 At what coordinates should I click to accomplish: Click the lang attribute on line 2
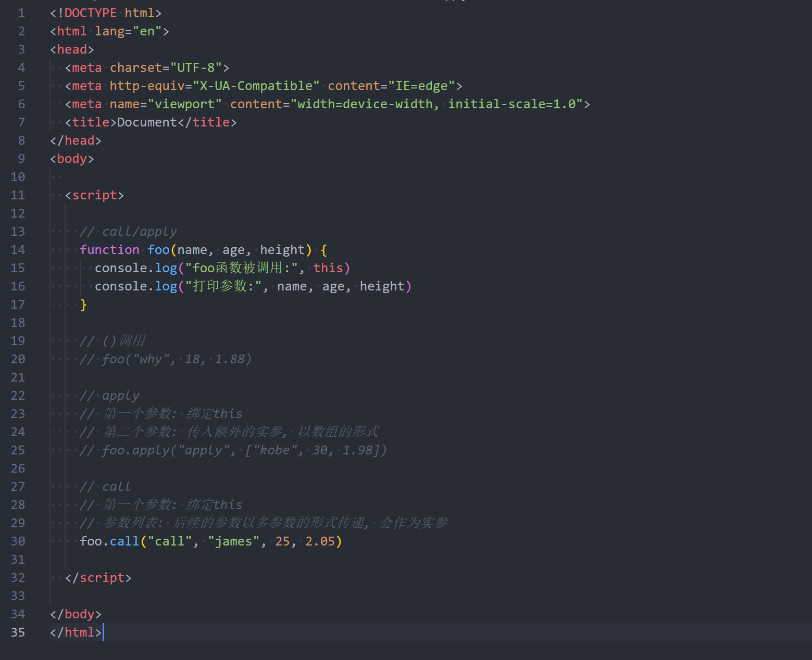[110, 31]
